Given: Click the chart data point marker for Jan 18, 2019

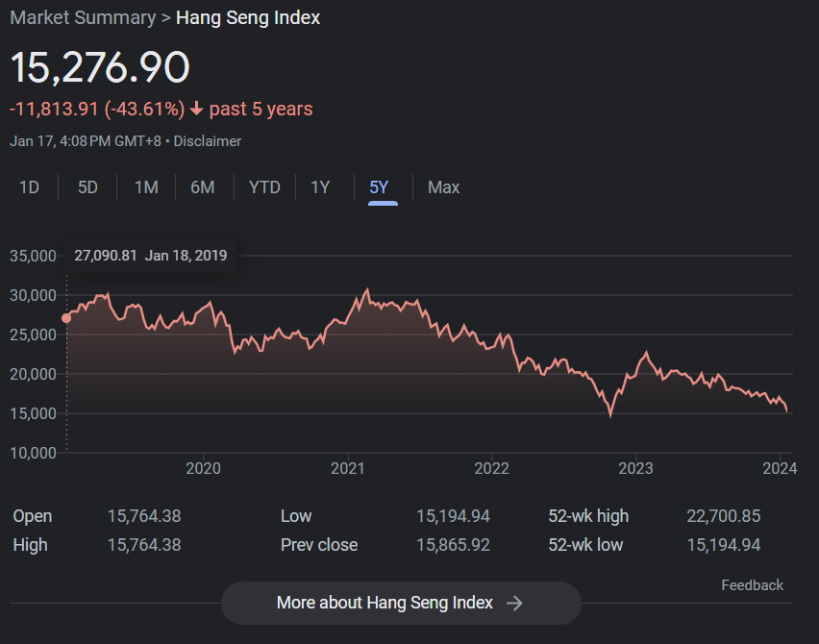Looking at the screenshot, I should click(x=66, y=318).
